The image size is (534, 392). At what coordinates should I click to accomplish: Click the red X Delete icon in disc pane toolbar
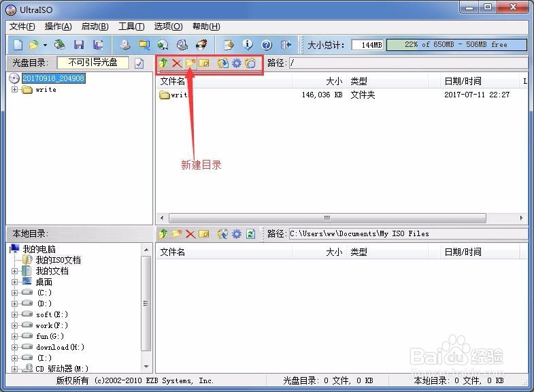click(177, 63)
